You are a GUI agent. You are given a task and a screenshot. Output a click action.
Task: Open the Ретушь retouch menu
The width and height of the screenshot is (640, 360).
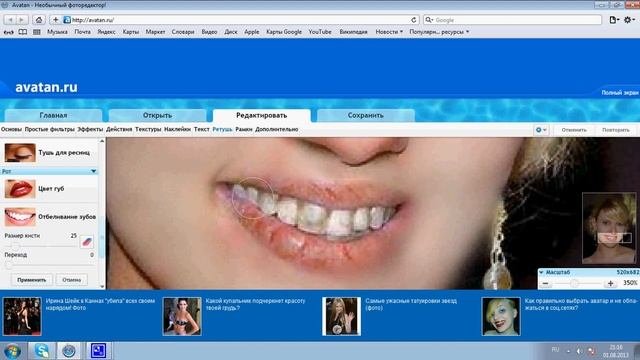tap(222, 129)
